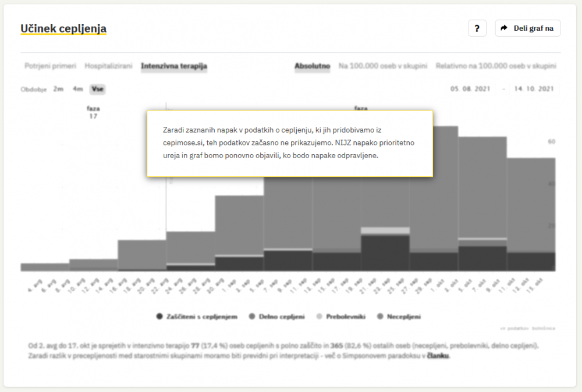582x392 pixels.
Task: Open the Deli graf na share menu
Action: coord(527,28)
